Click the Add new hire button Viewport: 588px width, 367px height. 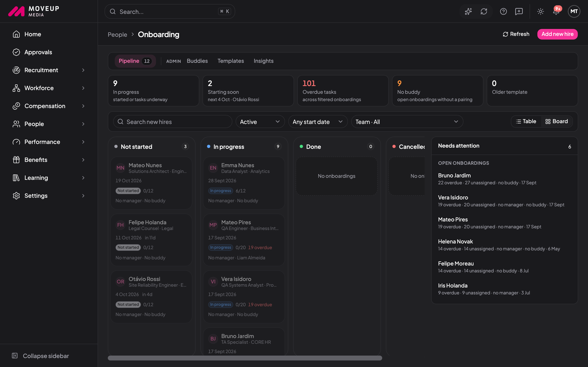(557, 34)
